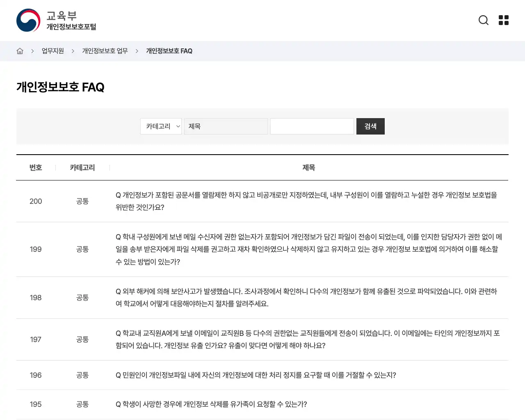Open FAQ 195 about 학생 사망 개인정보 삭제
Viewport: 525px width, 420px height.
(211, 404)
